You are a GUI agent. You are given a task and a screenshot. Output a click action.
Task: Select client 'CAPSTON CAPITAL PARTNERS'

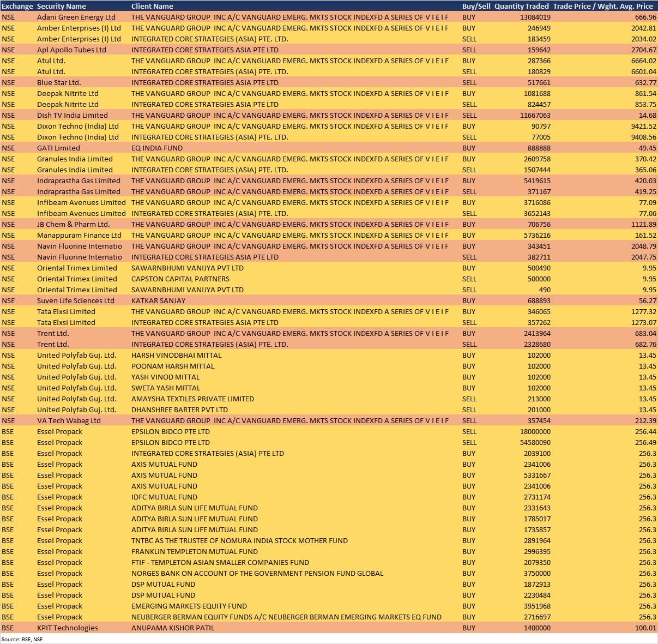[x=180, y=279]
